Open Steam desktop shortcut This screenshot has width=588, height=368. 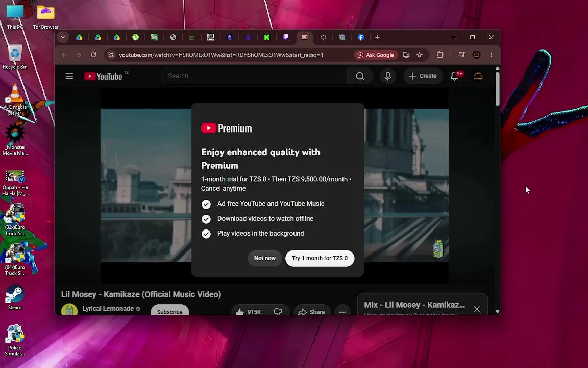click(15, 297)
